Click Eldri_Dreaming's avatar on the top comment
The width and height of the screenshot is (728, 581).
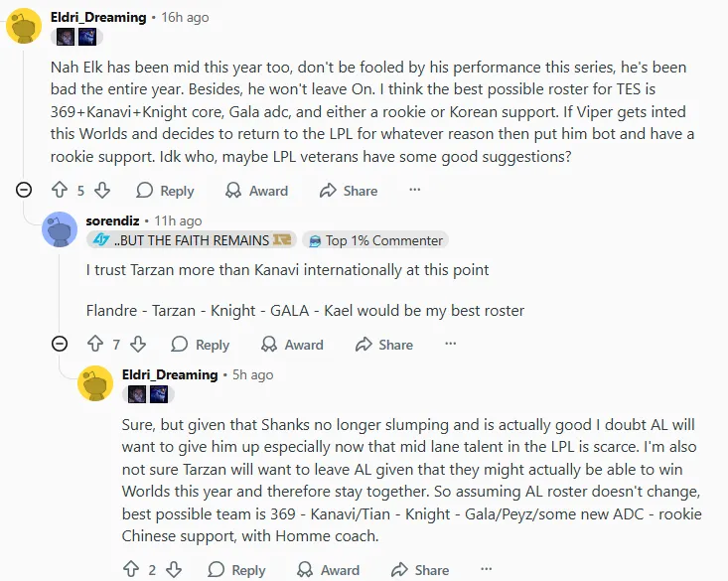click(x=24, y=23)
